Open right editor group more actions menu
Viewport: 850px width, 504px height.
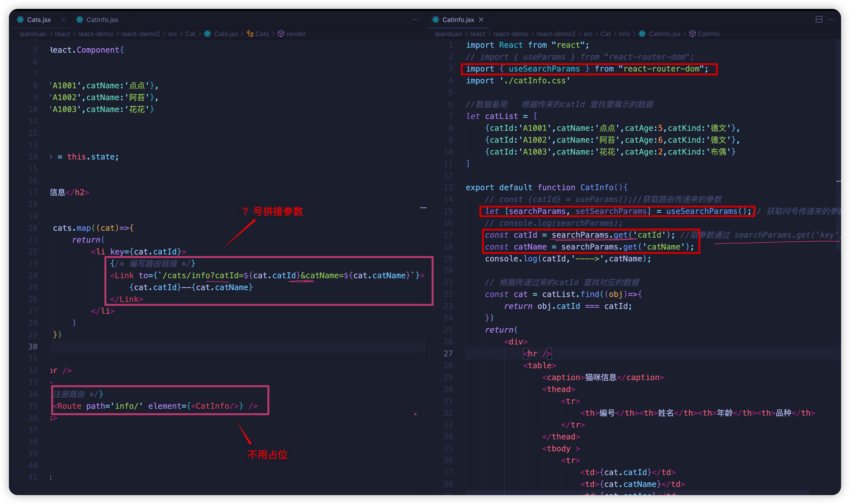(832, 19)
